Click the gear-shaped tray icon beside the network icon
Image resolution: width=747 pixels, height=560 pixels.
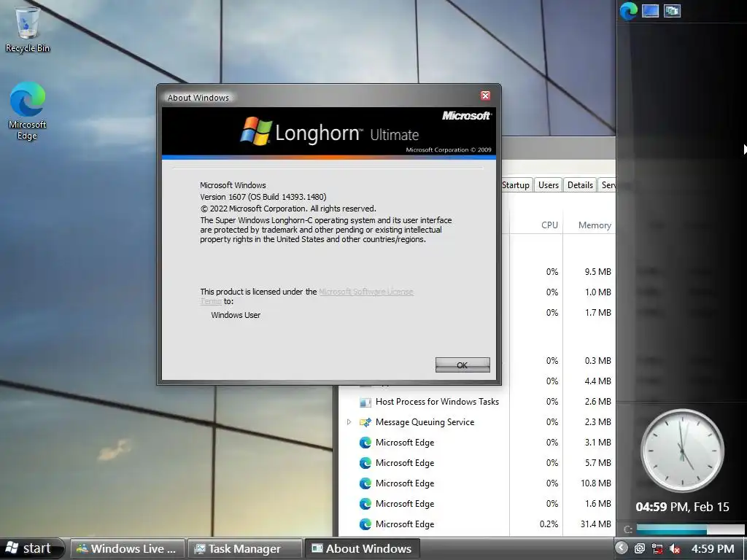(640, 548)
